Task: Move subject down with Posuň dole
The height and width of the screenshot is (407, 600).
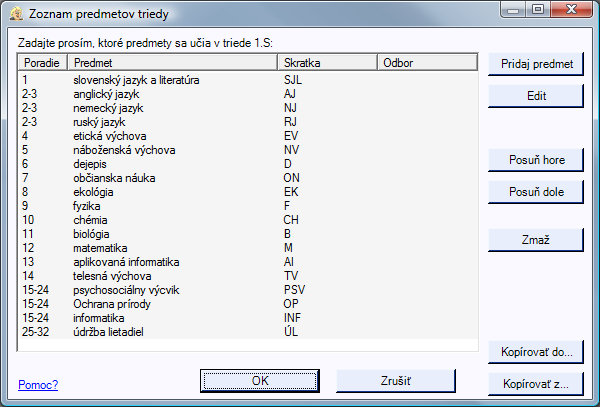Action: [536, 192]
